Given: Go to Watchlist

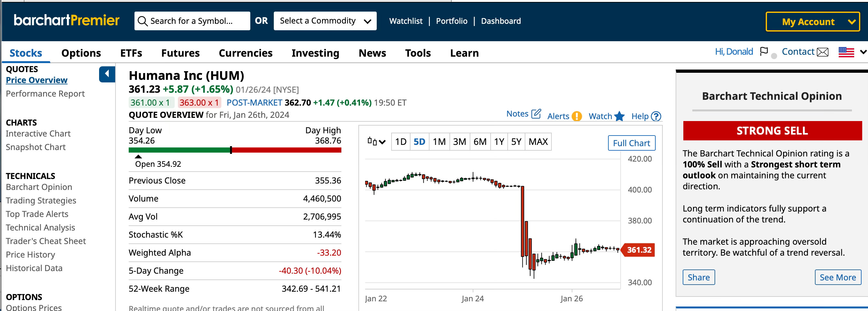Looking at the screenshot, I should click(406, 21).
